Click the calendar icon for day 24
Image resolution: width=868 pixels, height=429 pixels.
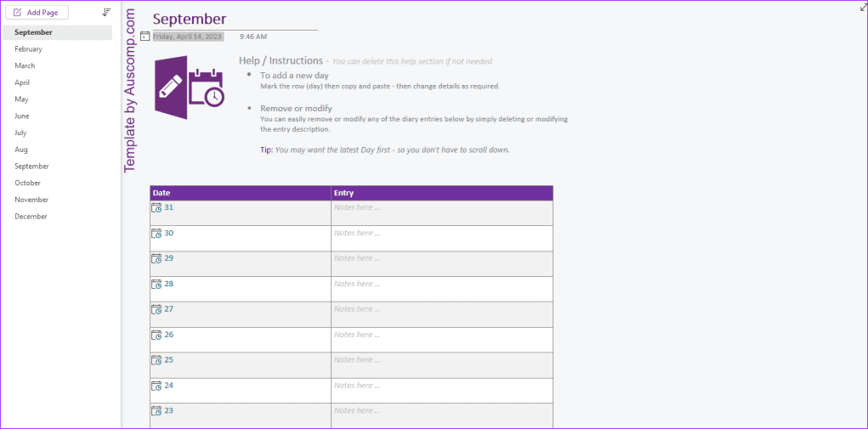[156, 386]
